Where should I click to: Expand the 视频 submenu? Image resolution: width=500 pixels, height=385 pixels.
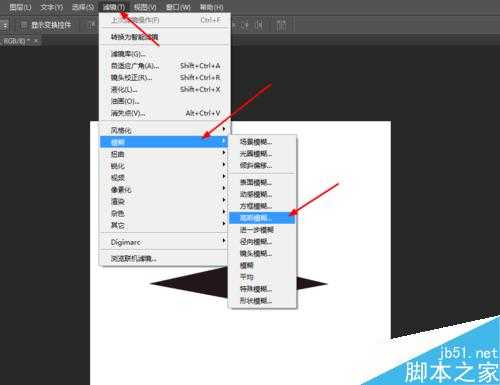pos(164,178)
